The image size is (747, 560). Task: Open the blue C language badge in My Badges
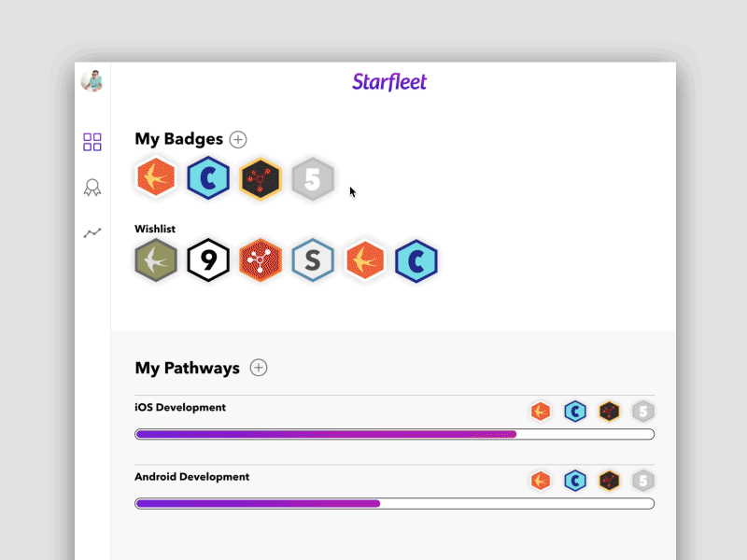click(208, 178)
